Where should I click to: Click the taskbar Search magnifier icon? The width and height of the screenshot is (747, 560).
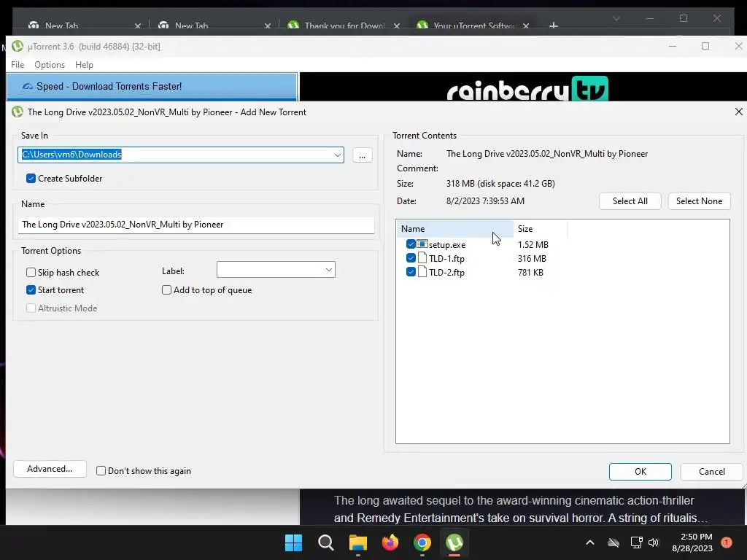pyautogui.click(x=326, y=542)
